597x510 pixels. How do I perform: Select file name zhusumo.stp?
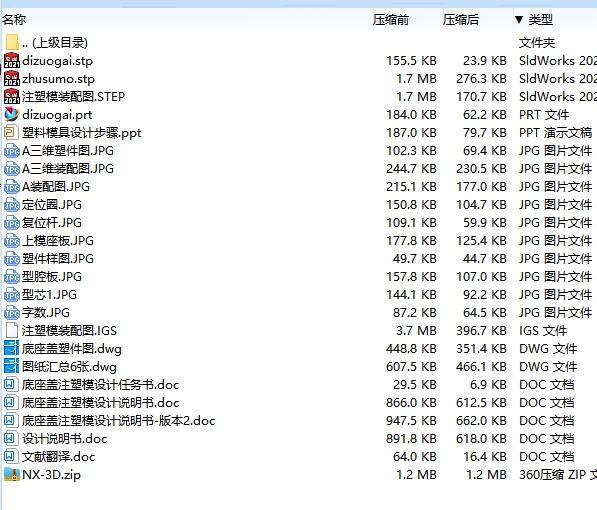pyautogui.click(x=58, y=79)
